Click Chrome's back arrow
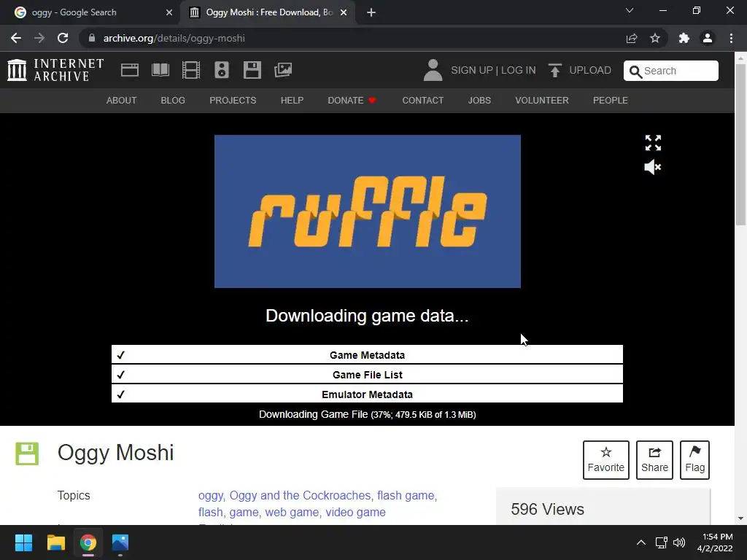Screen dimensions: 747x560 point(16,38)
